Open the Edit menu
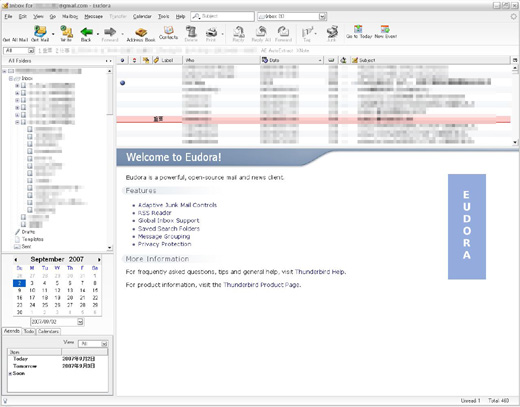 [23, 16]
